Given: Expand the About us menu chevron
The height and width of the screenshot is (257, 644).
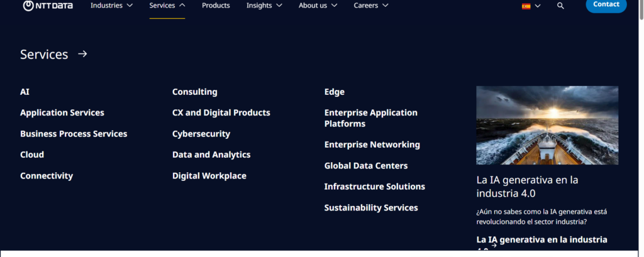Looking at the screenshot, I should tap(334, 6).
